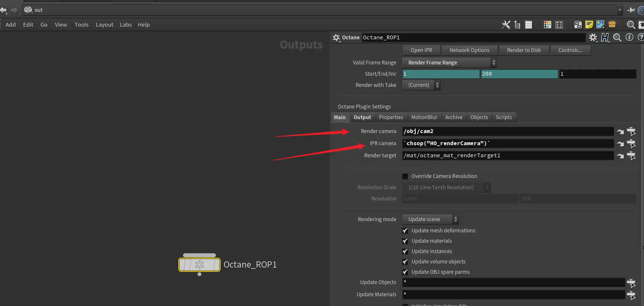The height and width of the screenshot is (306, 644).
Task: Open node chooser for Render camera
Action: [x=631, y=131]
